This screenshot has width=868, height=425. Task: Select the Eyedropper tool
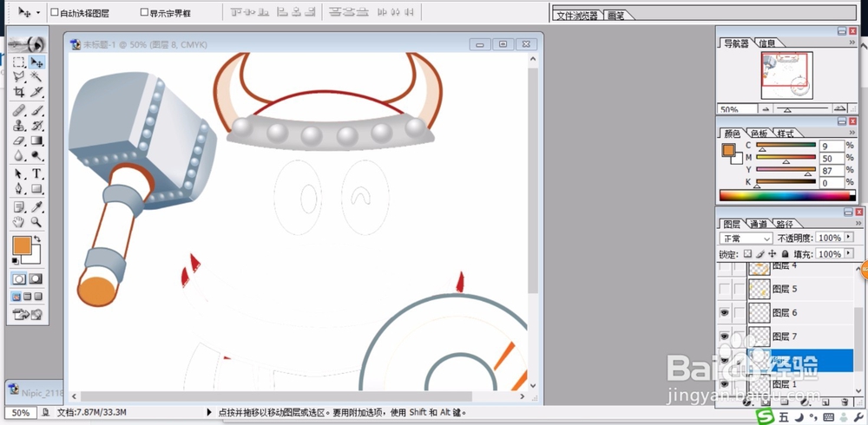[36, 207]
